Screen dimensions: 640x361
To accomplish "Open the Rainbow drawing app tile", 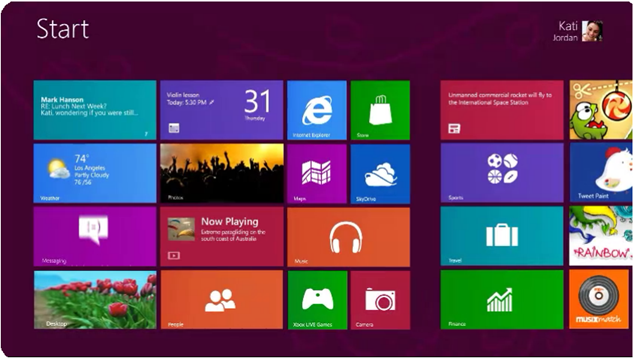I will pyautogui.click(x=601, y=236).
